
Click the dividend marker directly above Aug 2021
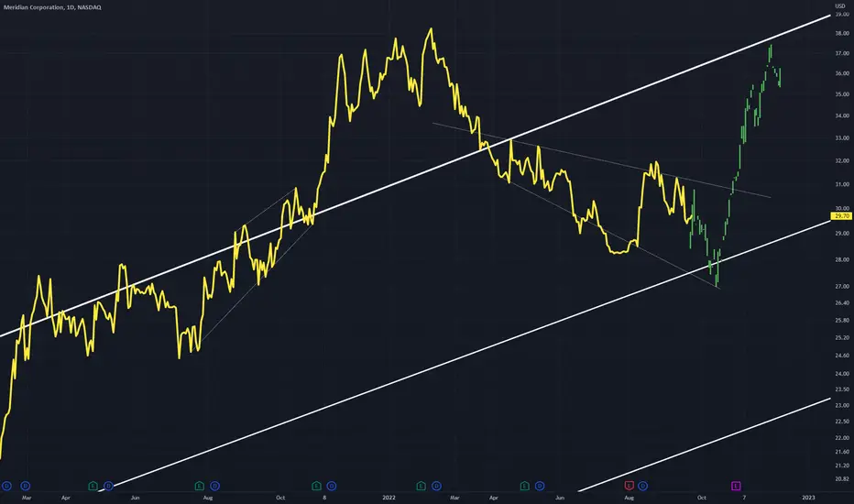pyautogui.click(x=214, y=486)
